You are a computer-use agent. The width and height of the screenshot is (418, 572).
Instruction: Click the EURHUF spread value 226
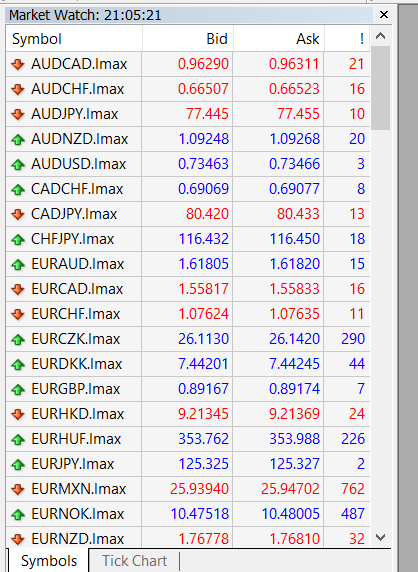coord(353,439)
